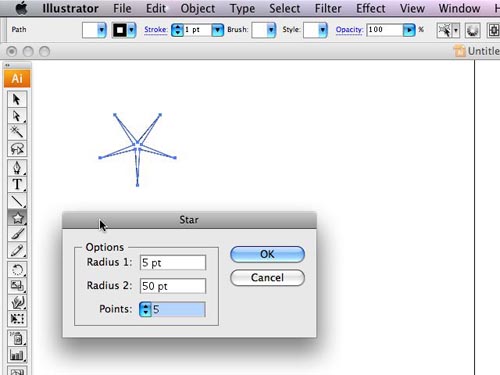This screenshot has width=500, height=375.
Task: Collapse the toolbox with double-arrow handle
Action: click(x=7, y=65)
